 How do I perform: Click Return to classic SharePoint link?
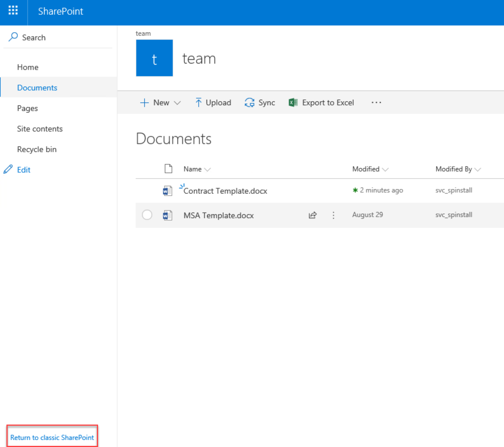pyautogui.click(x=52, y=437)
